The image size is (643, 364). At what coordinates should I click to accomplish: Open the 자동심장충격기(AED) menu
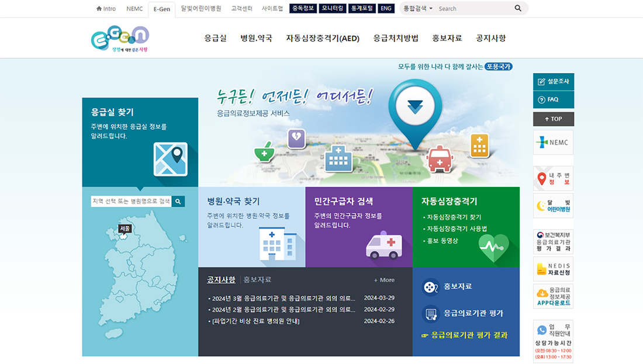[321, 37]
